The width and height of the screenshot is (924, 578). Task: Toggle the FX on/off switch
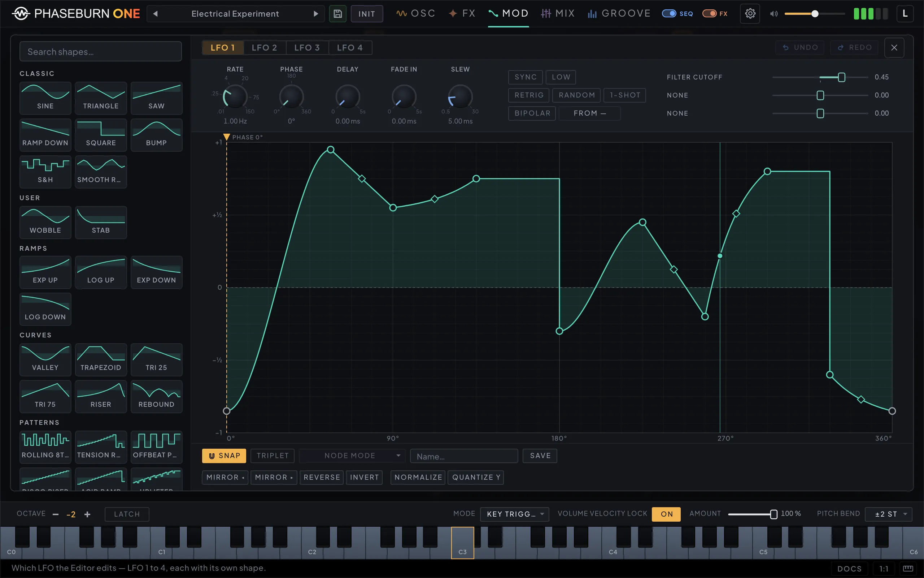tap(709, 14)
